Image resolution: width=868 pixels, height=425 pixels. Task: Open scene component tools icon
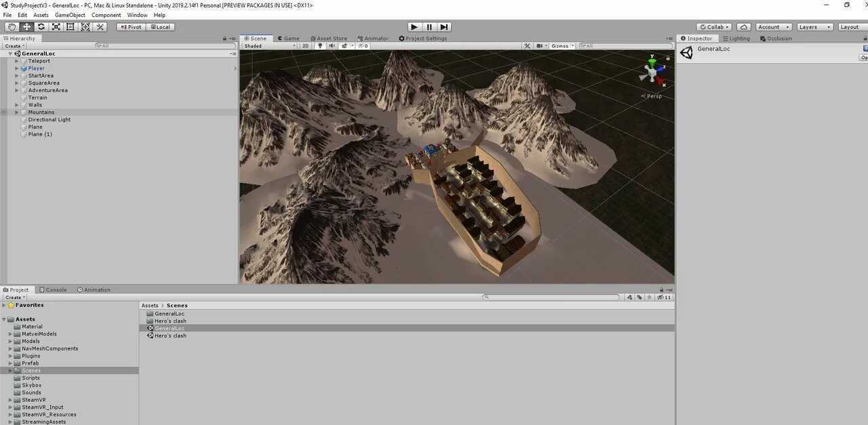pos(527,46)
